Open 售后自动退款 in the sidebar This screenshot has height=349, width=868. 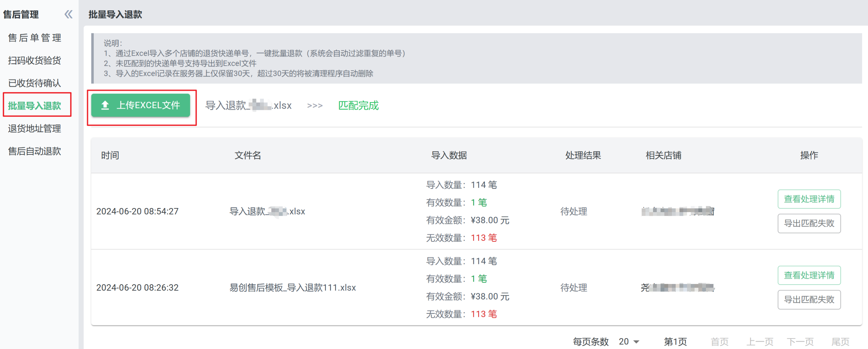pyautogui.click(x=34, y=151)
